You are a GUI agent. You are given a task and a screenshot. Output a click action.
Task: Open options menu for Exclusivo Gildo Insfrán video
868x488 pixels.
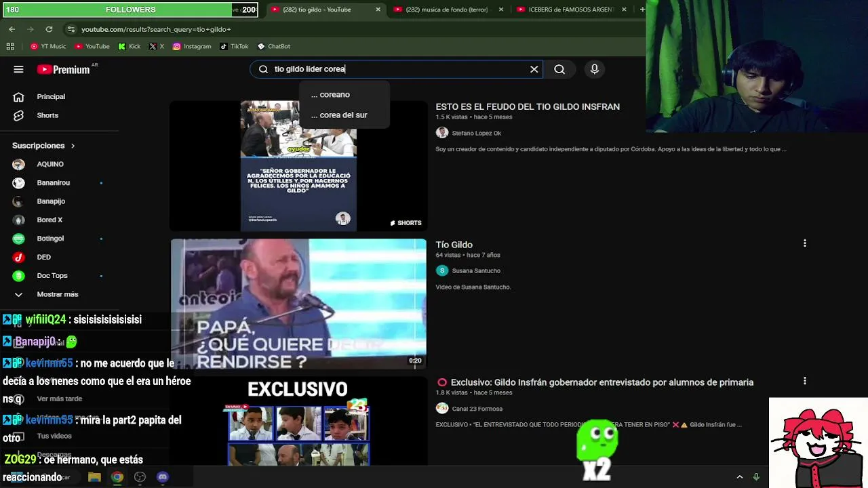tap(805, 381)
